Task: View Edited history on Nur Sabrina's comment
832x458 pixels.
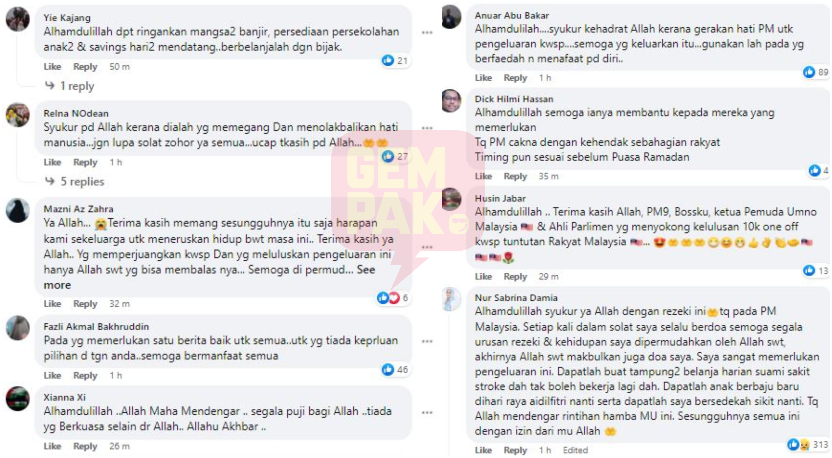Action: (575, 450)
